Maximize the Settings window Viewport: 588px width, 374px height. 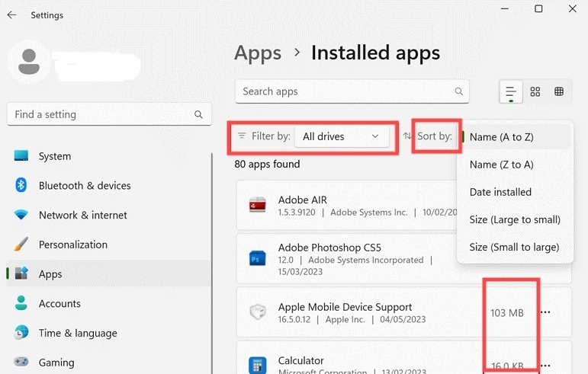538,8
